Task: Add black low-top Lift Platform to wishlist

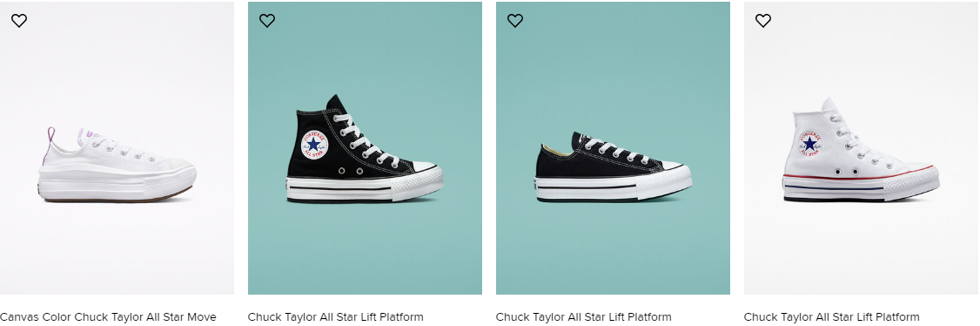Action: tap(515, 21)
